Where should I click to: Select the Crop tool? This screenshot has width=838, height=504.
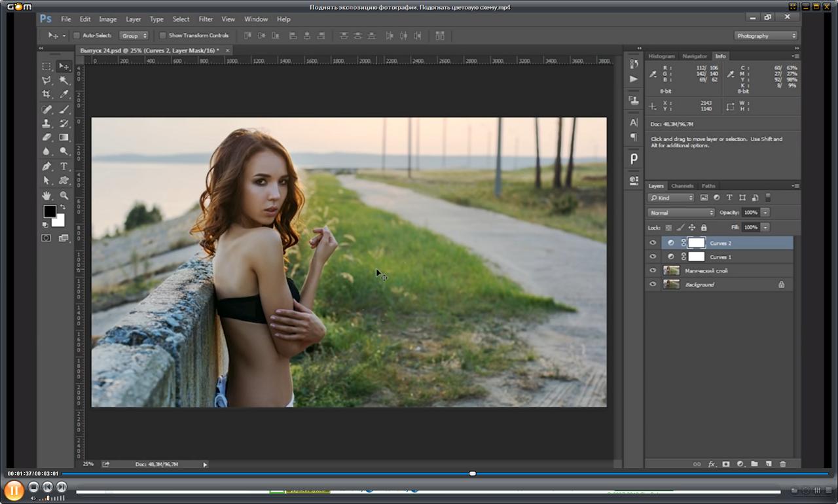[46, 94]
